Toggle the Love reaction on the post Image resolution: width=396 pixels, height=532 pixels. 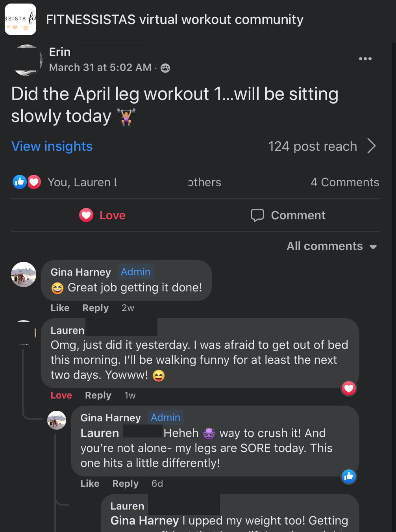[x=103, y=215]
